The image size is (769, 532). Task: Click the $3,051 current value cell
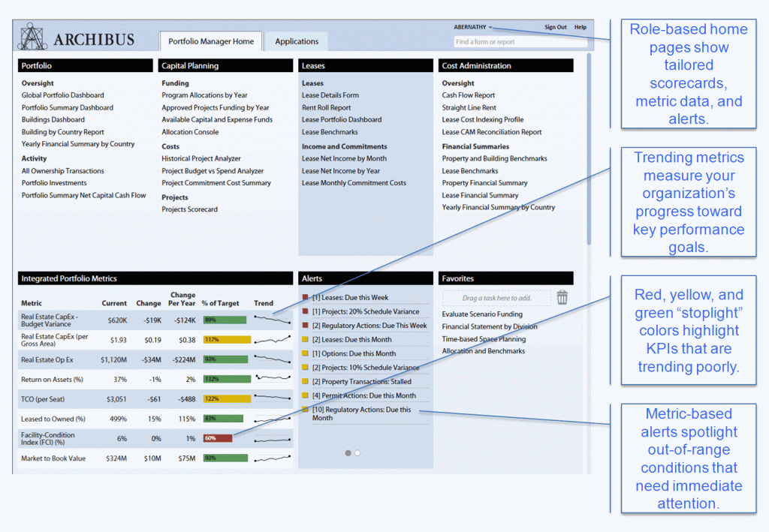116,398
